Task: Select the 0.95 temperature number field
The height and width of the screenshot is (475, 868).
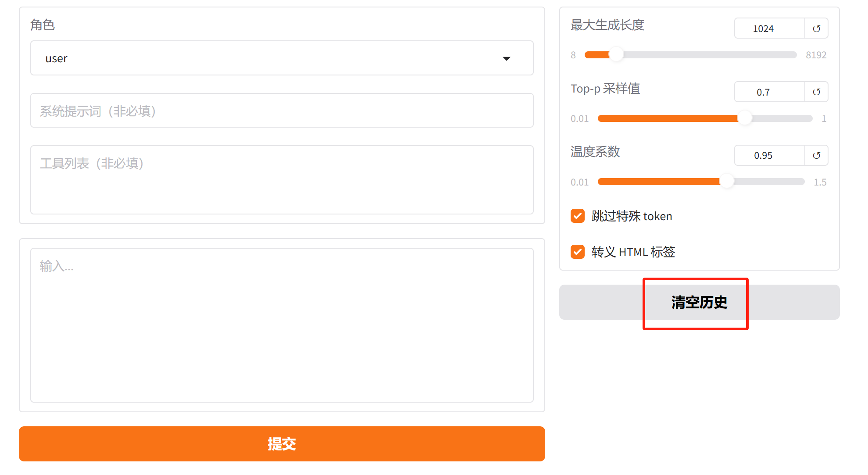Action: pos(770,155)
